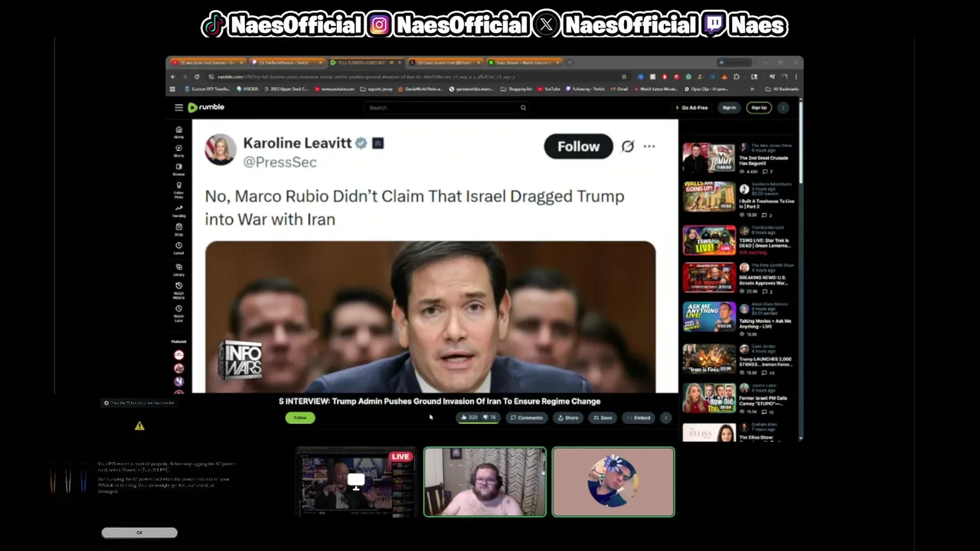
Task: Click the guest avatar tile
Action: point(613,482)
